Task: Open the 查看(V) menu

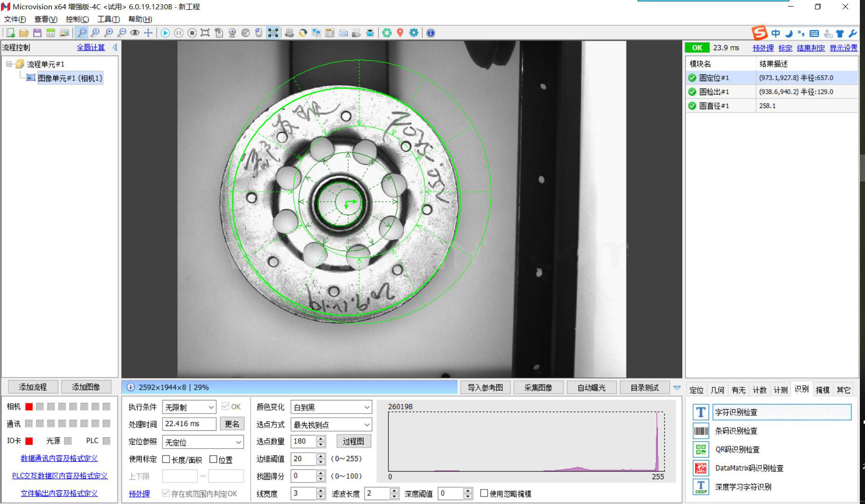Action: tap(46, 19)
